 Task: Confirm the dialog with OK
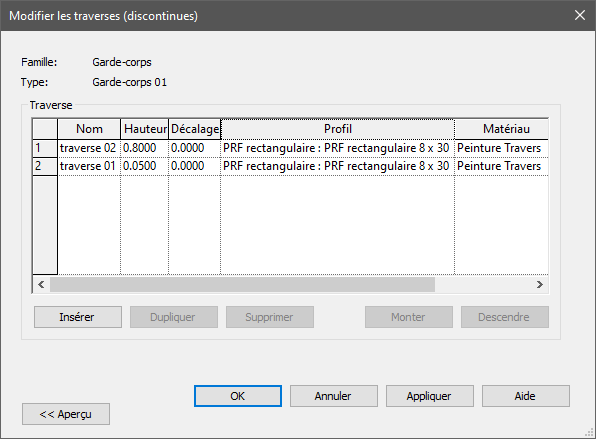click(238, 396)
